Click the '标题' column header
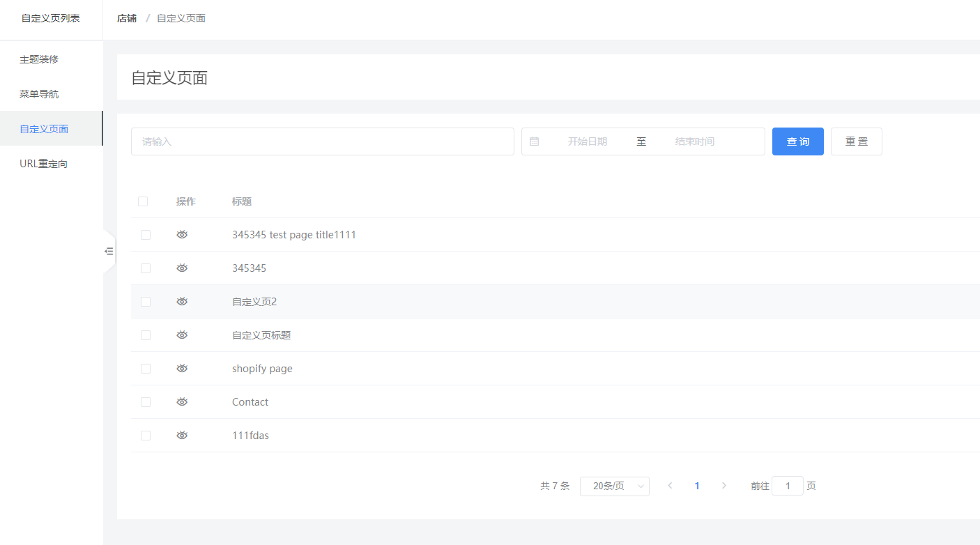This screenshot has height=545, width=980. point(242,201)
